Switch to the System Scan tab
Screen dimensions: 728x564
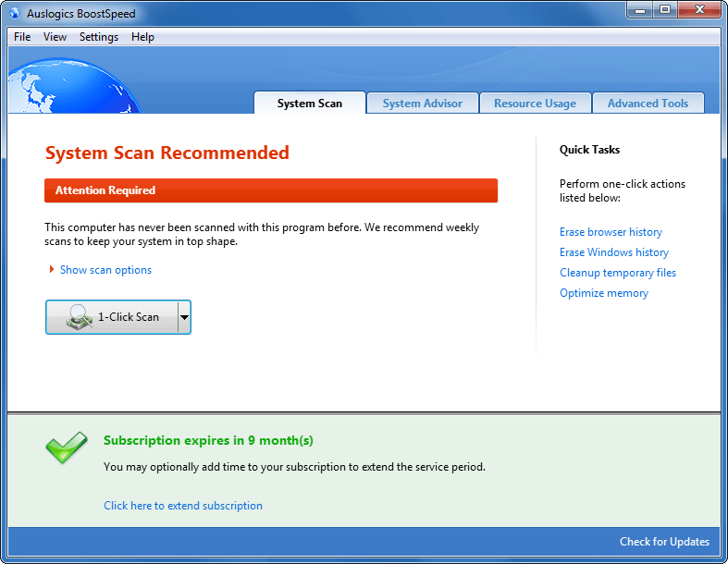pos(310,103)
